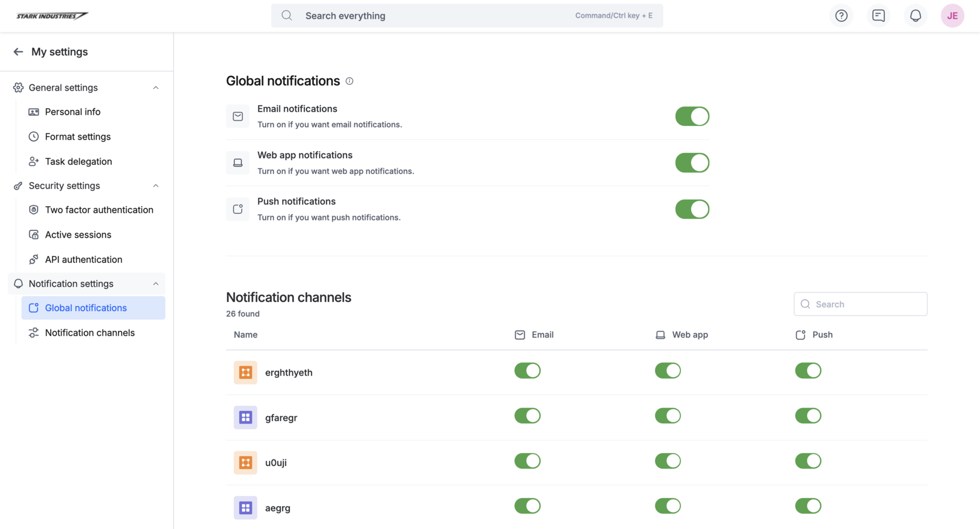Open Personal info settings
Screen dimensions: 980x529
[93, 112]
